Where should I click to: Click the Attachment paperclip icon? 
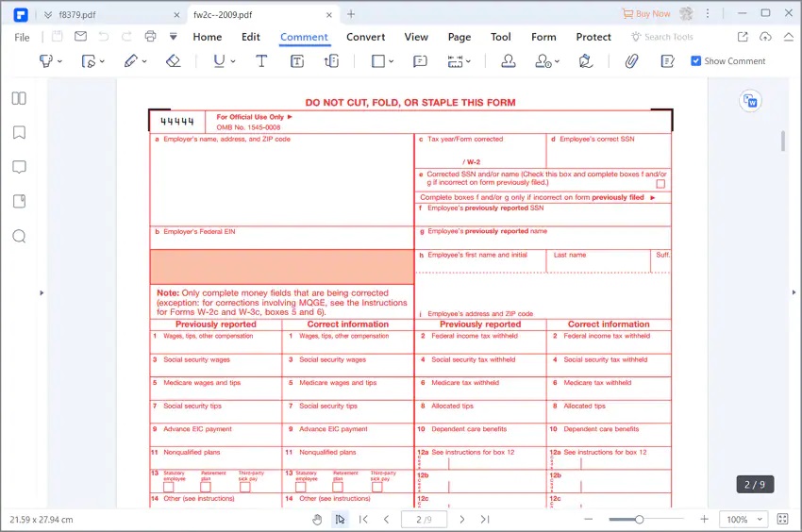tap(631, 61)
